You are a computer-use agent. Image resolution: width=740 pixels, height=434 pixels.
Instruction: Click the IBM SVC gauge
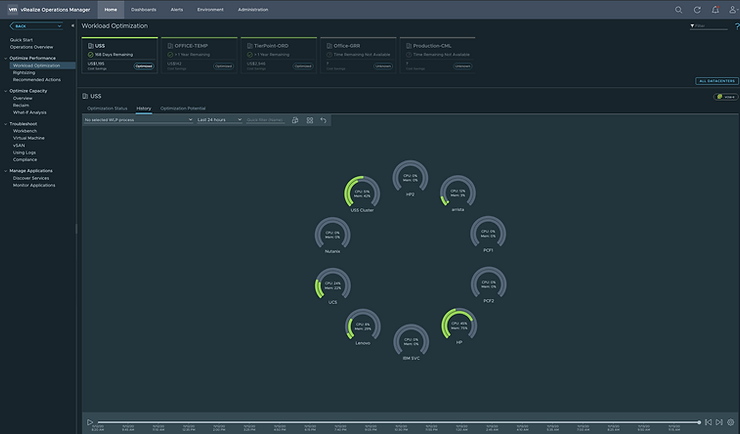point(411,342)
